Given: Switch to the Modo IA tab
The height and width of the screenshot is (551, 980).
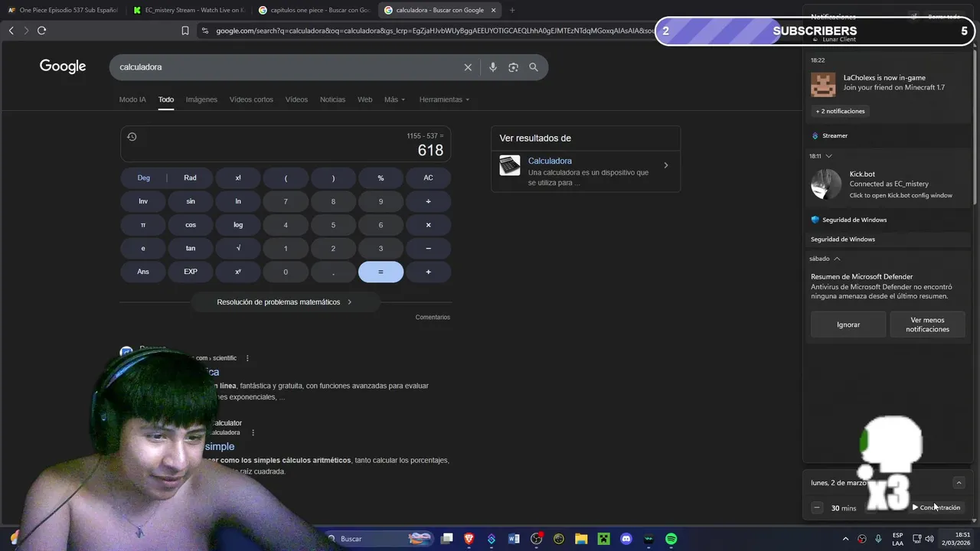Looking at the screenshot, I should (132, 99).
